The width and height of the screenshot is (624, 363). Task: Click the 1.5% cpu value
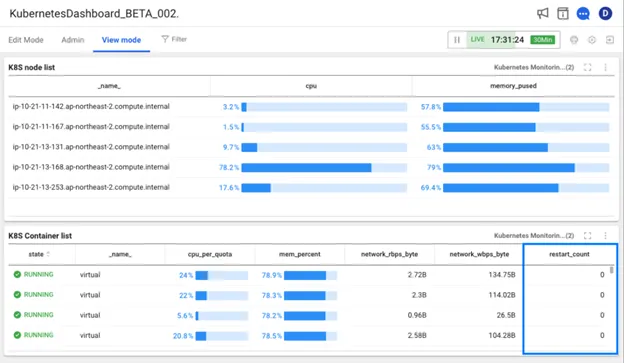coord(231,127)
